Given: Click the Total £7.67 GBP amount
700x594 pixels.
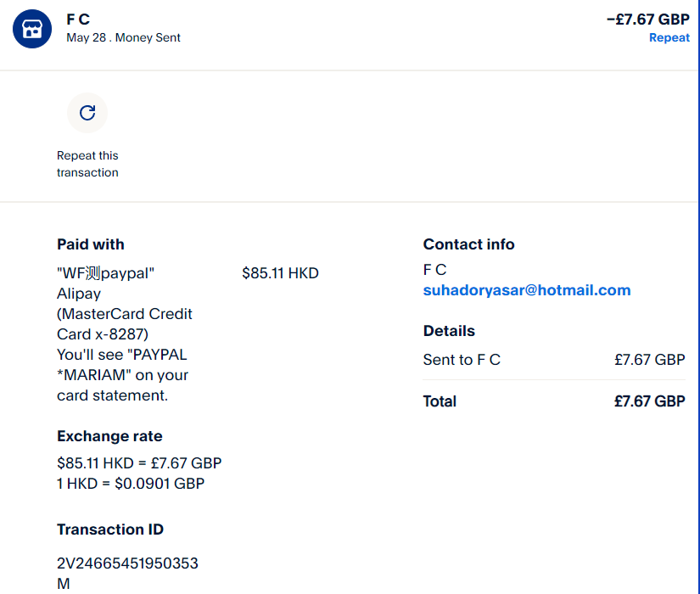Looking at the screenshot, I should [x=649, y=401].
